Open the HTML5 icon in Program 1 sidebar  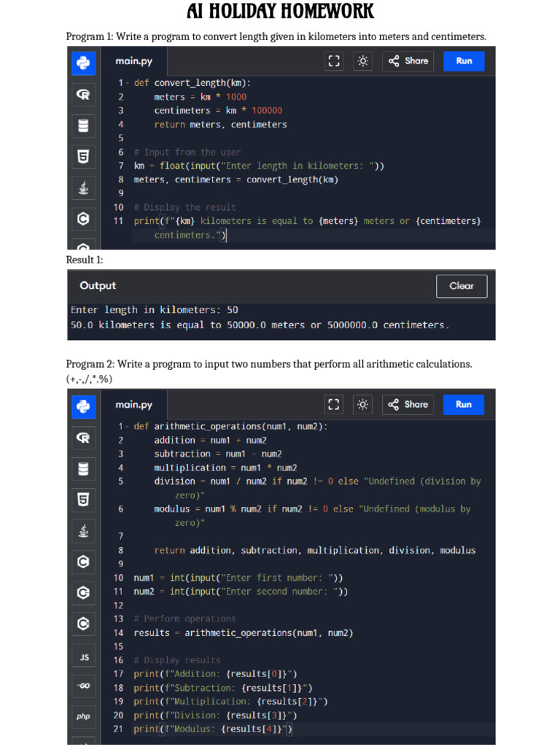[83, 156]
